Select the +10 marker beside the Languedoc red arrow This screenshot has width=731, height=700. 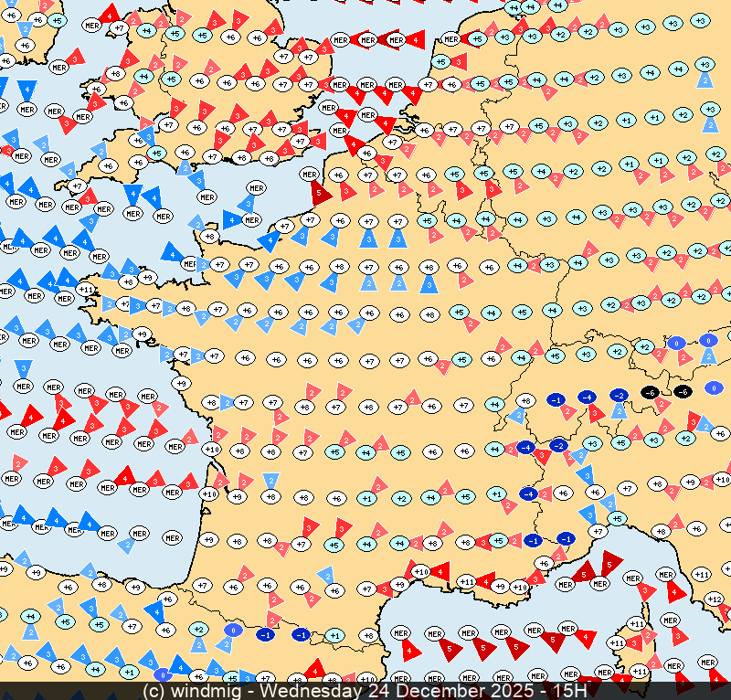419,571
